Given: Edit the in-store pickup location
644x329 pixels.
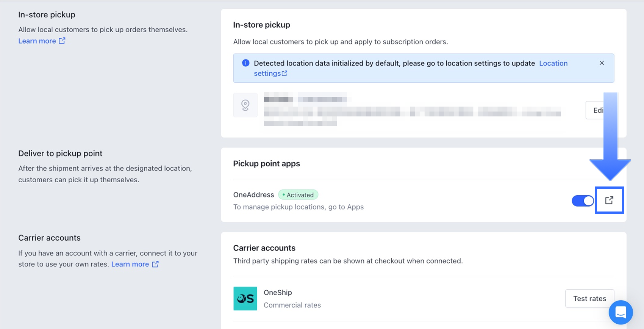Looking at the screenshot, I should (597, 110).
